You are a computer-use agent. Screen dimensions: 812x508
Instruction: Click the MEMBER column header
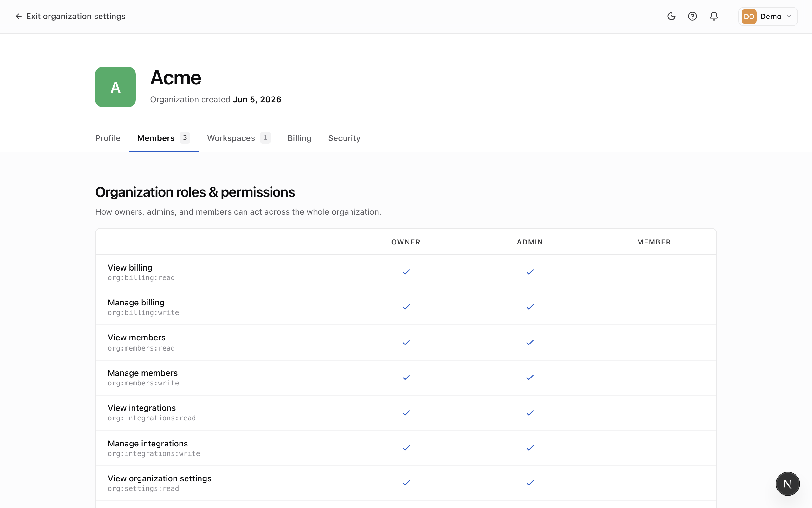click(x=654, y=242)
